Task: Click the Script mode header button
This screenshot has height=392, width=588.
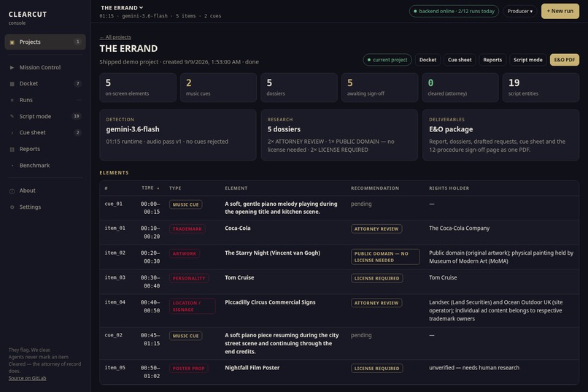Action: pyautogui.click(x=527, y=60)
